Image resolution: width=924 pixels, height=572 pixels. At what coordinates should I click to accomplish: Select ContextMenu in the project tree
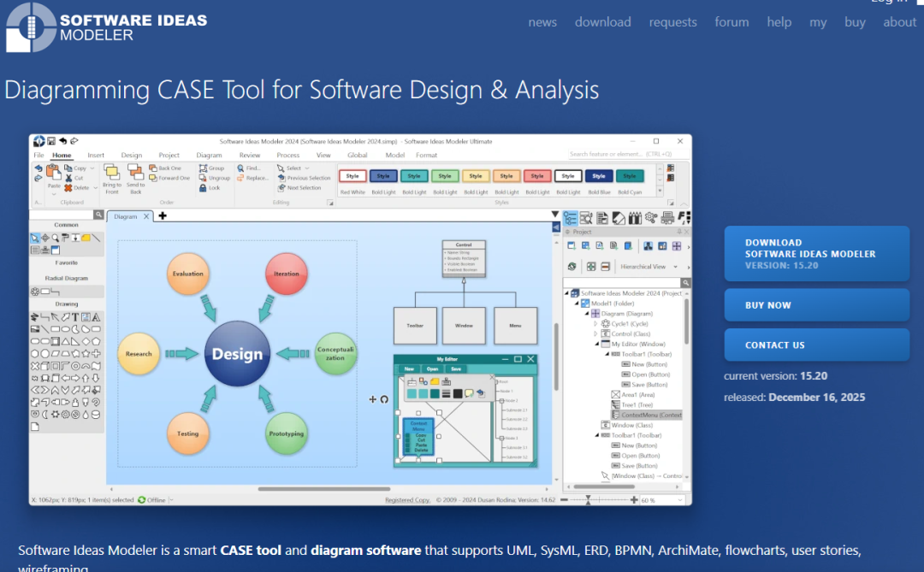tap(646, 416)
